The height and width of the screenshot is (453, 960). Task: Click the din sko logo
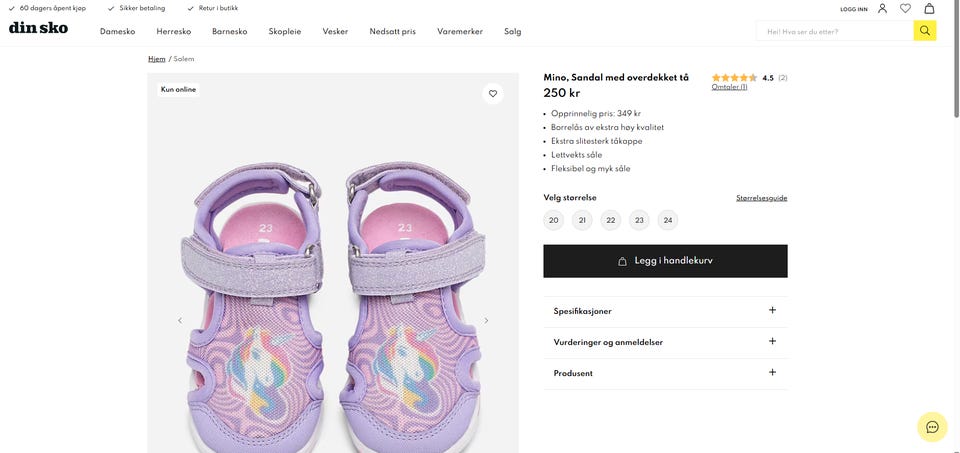tap(39, 28)
